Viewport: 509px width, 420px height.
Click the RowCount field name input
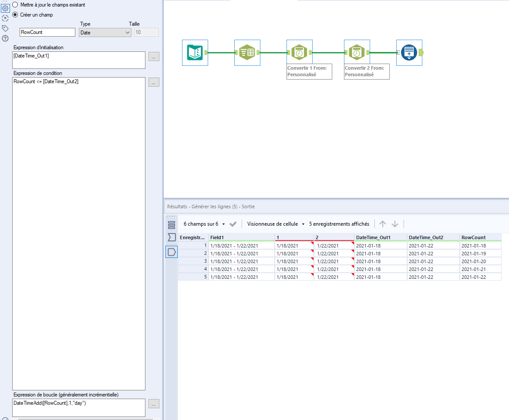(x=47, y=32)
